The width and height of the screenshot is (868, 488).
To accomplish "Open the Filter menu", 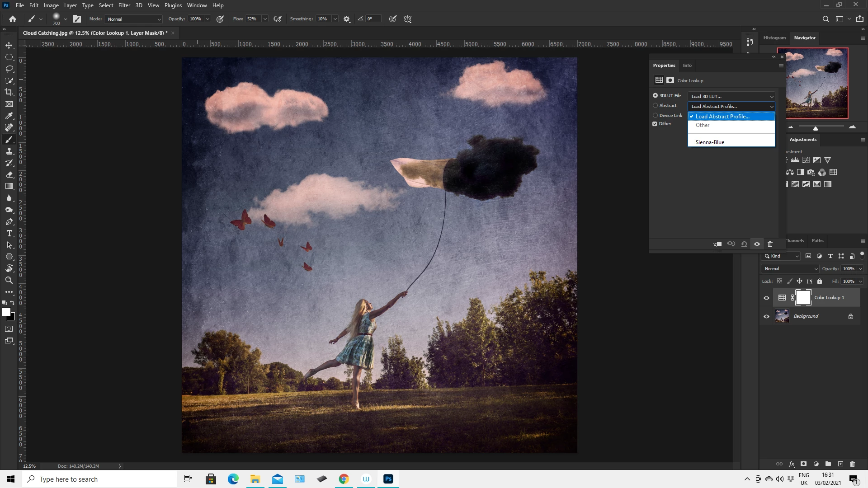I will (124, 5).
